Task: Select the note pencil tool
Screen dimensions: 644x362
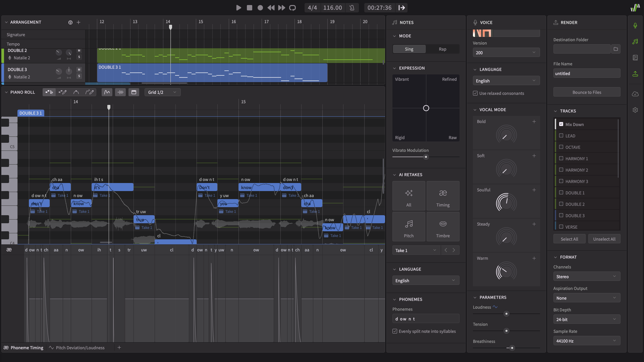Action: [x=63, y=92]
